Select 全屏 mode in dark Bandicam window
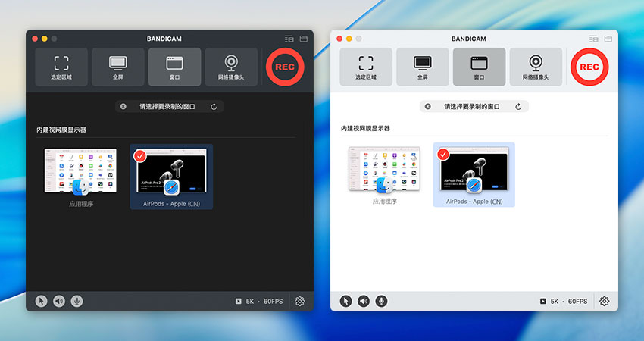This screenshot has height=341, width=644. click(118, 67)
